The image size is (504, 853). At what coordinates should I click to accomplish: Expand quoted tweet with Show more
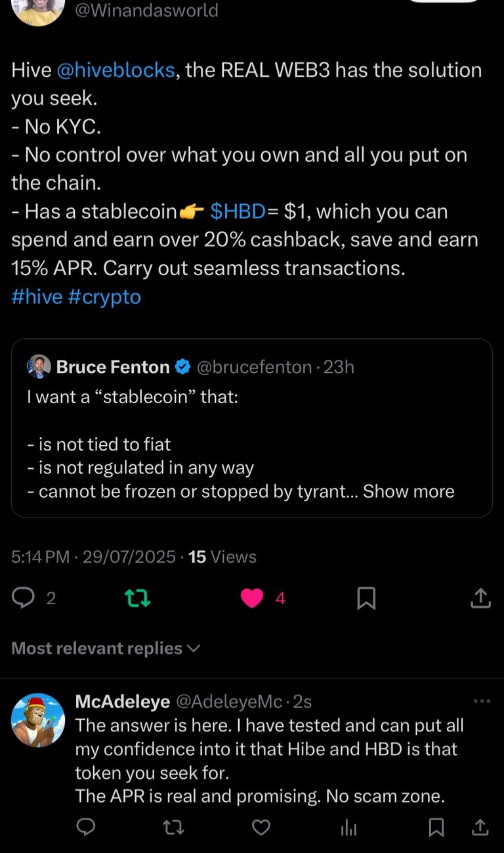[408, 491]
